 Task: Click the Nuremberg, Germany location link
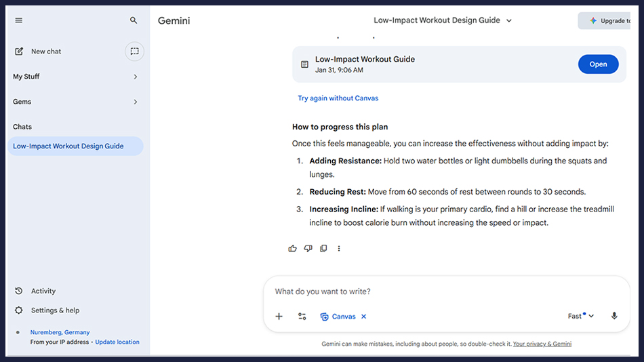(60, 332)
